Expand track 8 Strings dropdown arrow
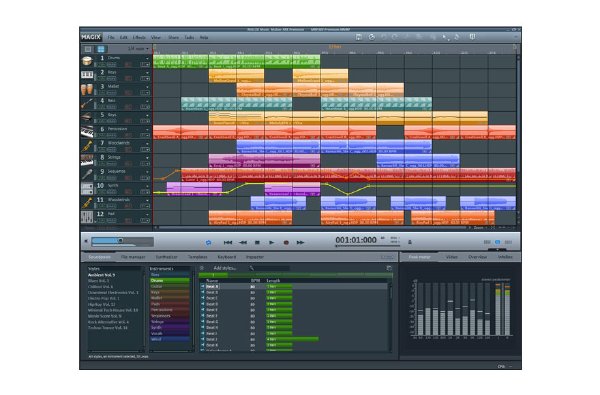The height and width of the screenshot is (395, 600). pos(147,158)
